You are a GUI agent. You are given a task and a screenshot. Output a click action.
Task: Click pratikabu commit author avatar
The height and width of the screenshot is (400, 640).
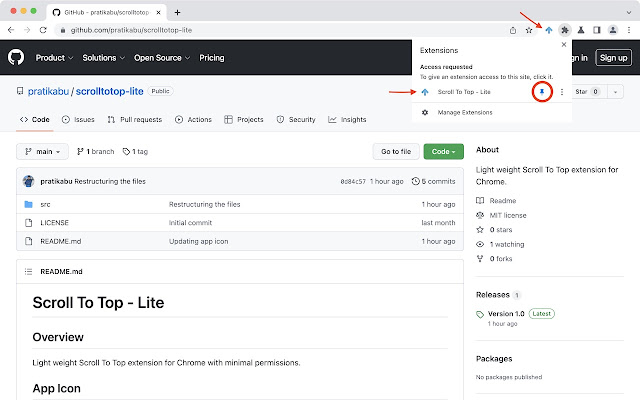[29, 181]
